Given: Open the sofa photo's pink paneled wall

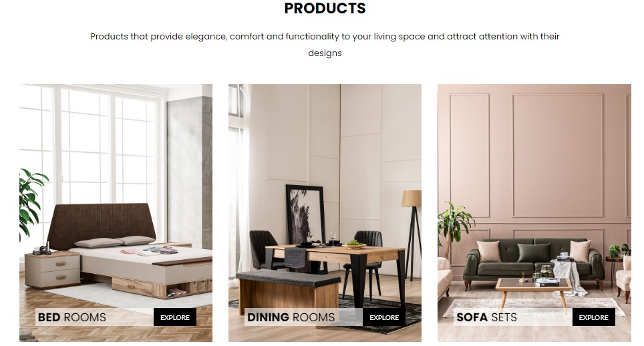Looking at the screenshot, I should point(534,156).
